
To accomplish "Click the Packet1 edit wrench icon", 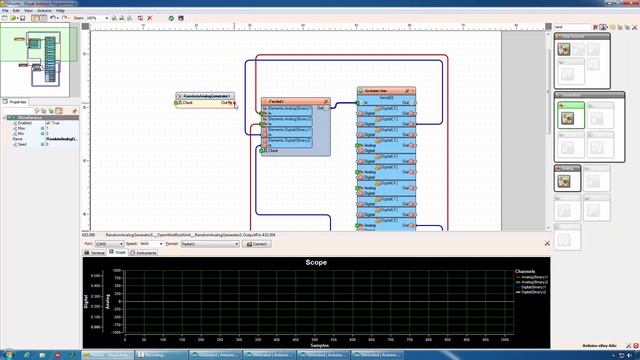I will click(326, 101).
